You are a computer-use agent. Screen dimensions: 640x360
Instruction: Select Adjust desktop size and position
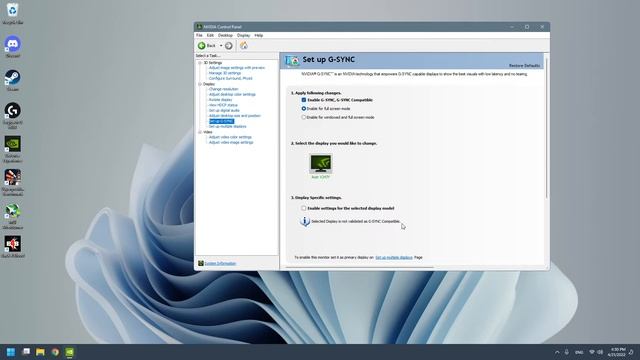pyautogui.click(x=235, y=116)
